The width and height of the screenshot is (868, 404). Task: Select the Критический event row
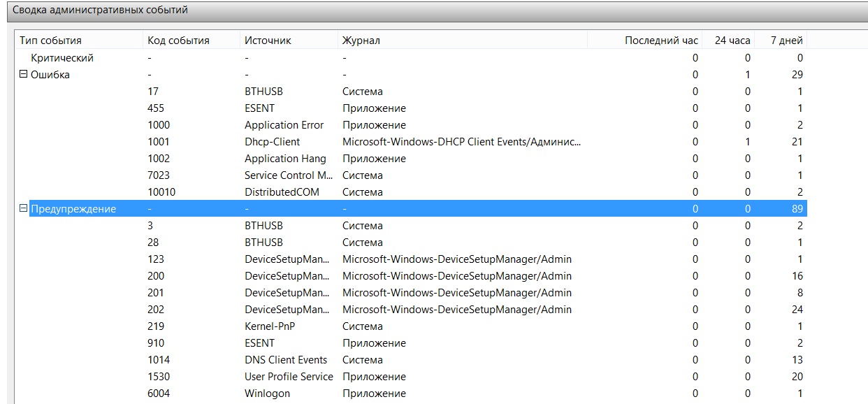click(x=62, y=58)
